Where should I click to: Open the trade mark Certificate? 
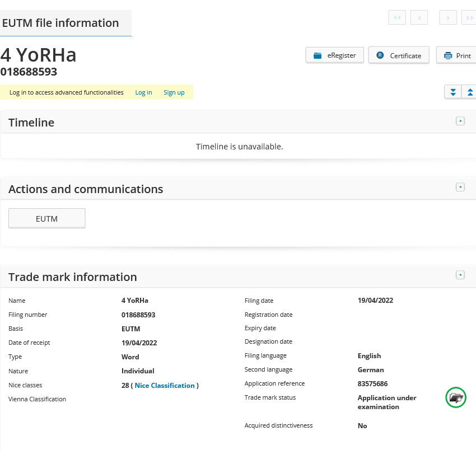(x=399, y=55)
